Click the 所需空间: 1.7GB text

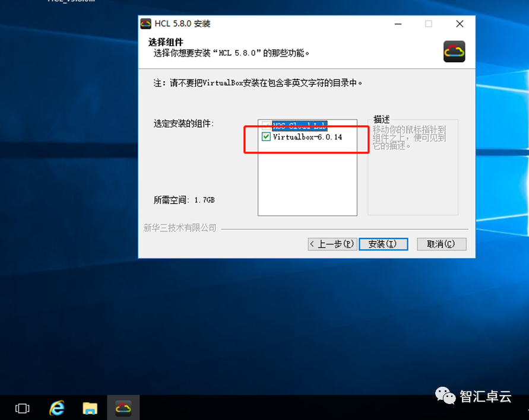click(x=184, y=201)
